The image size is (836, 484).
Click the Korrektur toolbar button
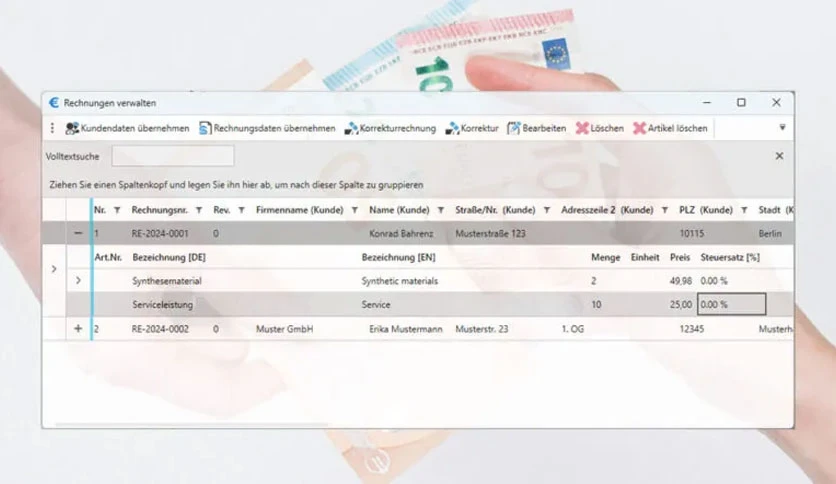click(472, 128)
